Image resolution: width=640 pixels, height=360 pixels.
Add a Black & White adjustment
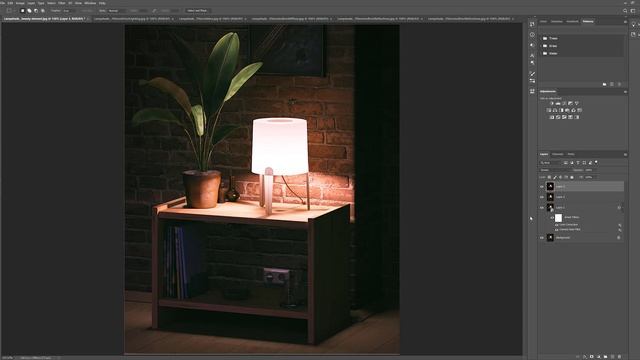point(561,110)
